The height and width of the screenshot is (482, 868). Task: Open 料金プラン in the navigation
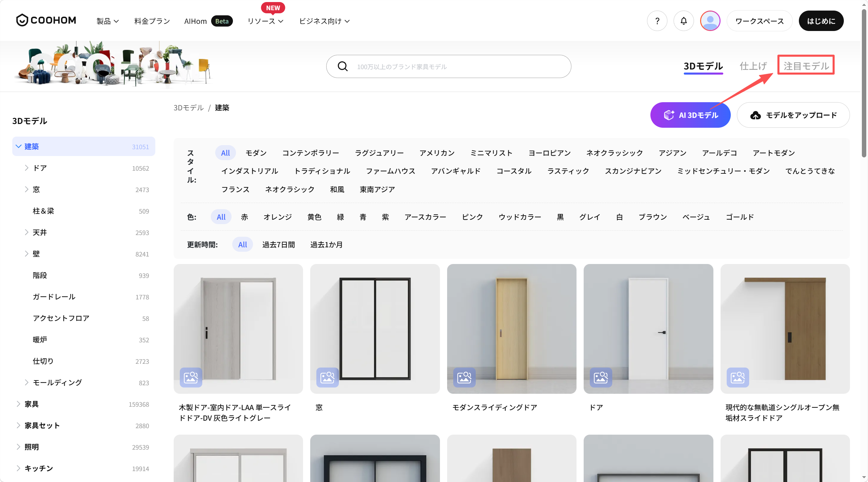(152, 21)
